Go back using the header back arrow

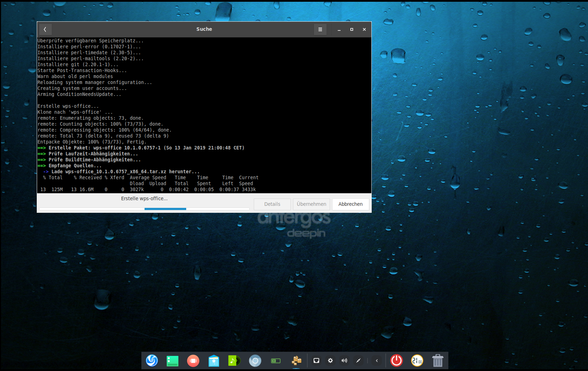click(45, 29)
